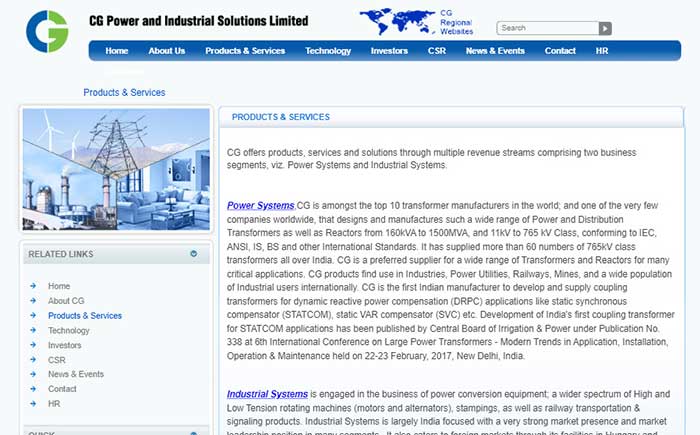Screen dimensions: 700x435
Task: Click arrow icon beside News & Events
Action: 33,374
